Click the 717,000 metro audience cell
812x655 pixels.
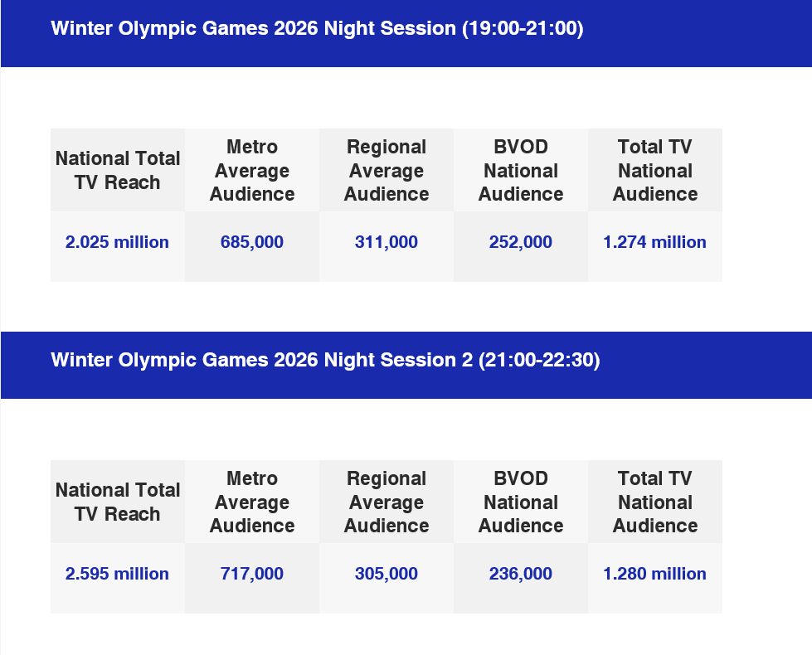252,574
